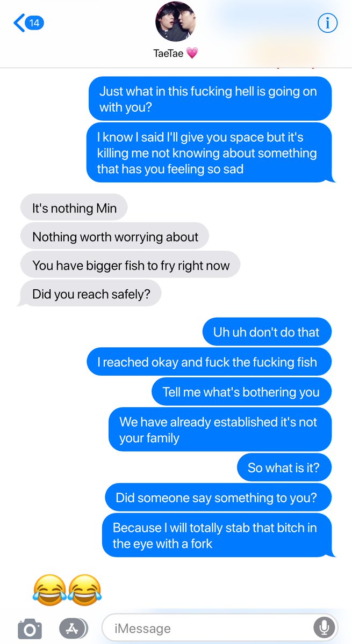Select the "Nothing worth worrying about" bubble
352x644 pixels.
[114, 237]
